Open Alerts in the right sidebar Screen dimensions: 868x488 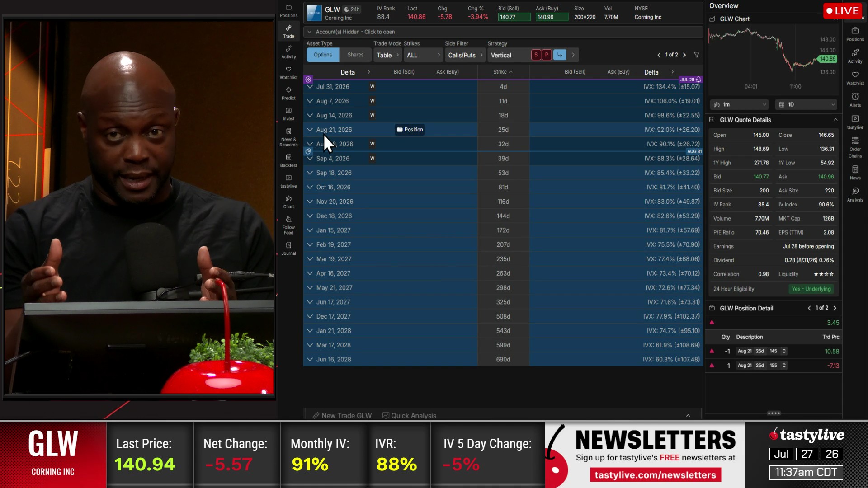(855, 100)
